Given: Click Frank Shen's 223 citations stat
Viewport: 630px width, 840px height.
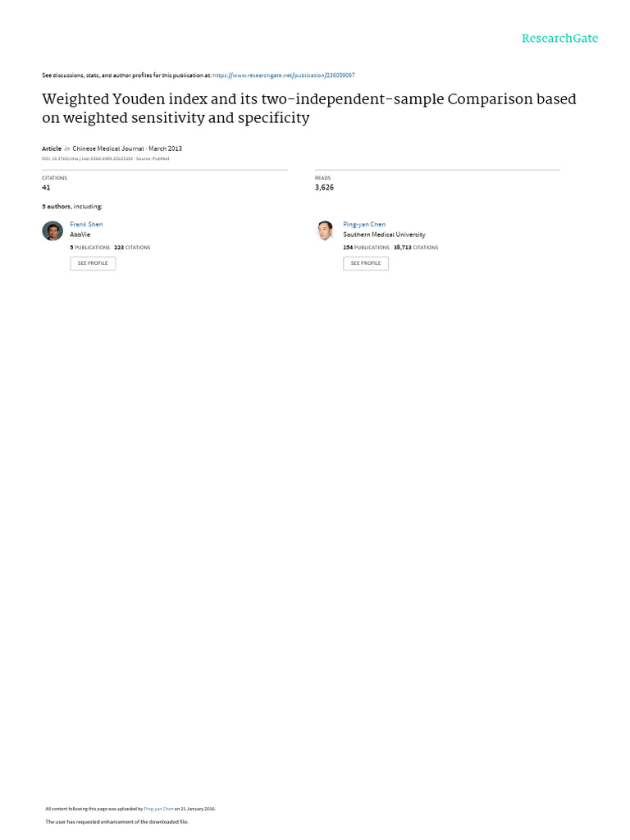Looking at the screenshot, I should coord(132,247).
